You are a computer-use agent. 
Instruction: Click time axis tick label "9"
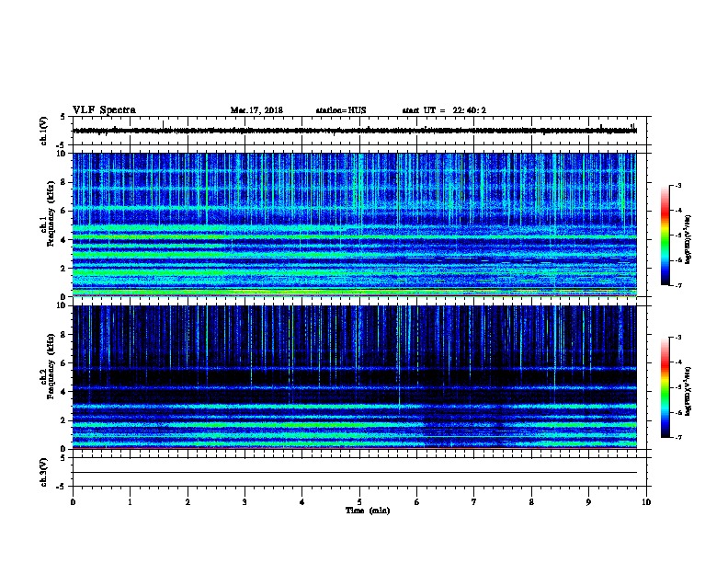pos(588,502)
